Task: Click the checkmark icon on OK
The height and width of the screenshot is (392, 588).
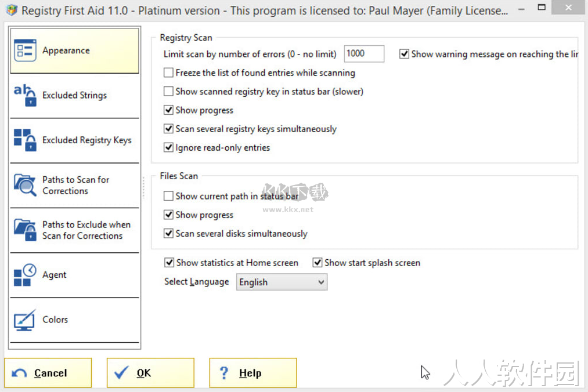Action: click(x=121, y=372)
